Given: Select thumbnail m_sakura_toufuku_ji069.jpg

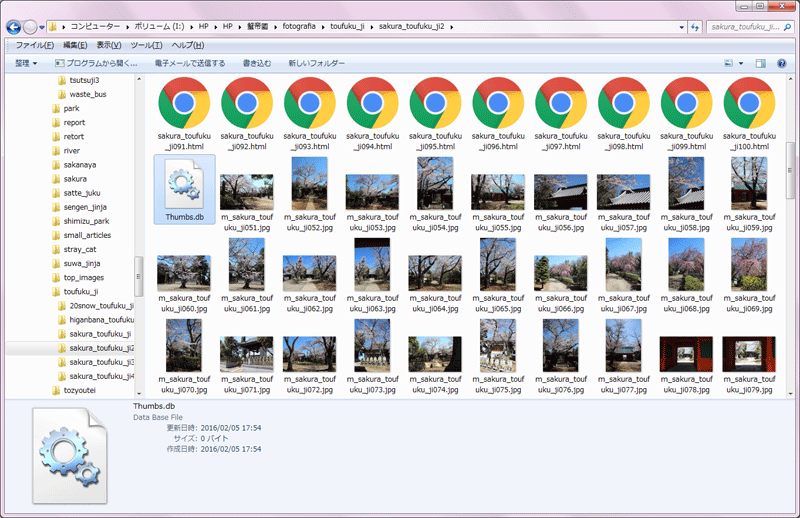Looking at the screenshot, I should (x=749, y=264).
